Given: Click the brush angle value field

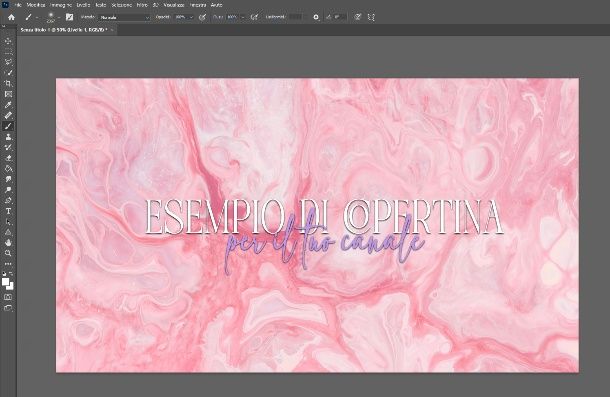Looking at the screenshot, I should pyautogui.click(x=339, y=18).
